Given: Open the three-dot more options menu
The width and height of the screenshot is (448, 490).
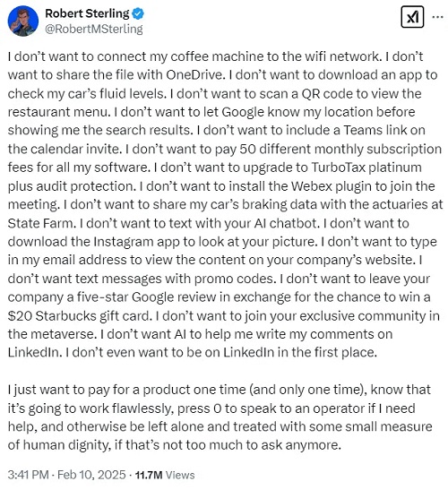Looking at the screenshot, I should pyautogui.click(x=437, y=17).
